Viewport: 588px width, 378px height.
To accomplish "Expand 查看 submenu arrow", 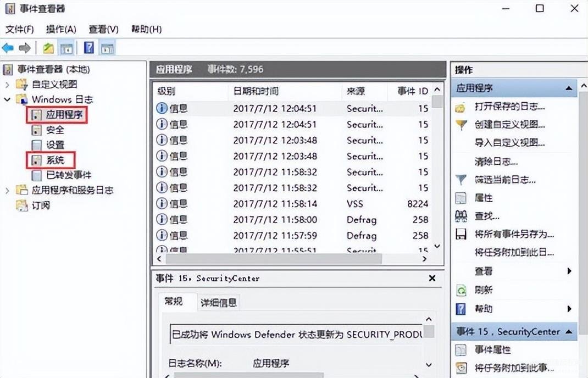I will (x=569, y=271).
